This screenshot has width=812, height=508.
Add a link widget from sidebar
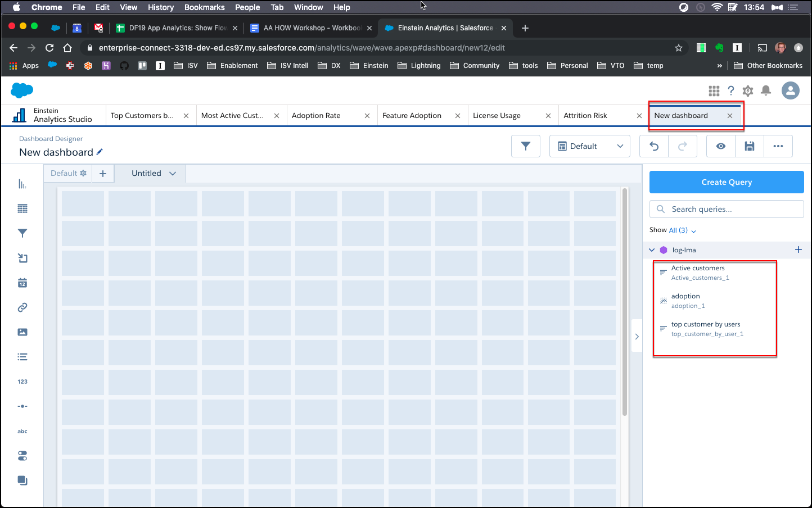pyautogui.click(x=22, y=307)
